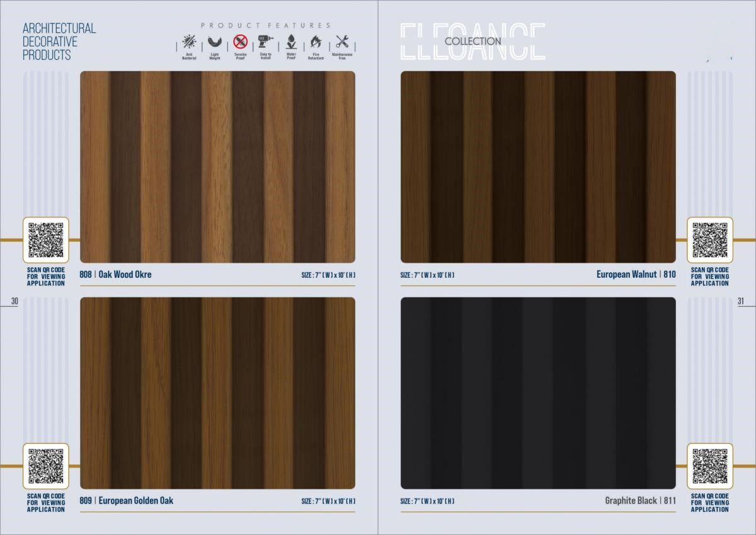Screen dimensions: 756x535
Task: Click 'Scan QR code' caption near Oak Wood Okre
Action: pyautogui.click(x=46, y=277)
